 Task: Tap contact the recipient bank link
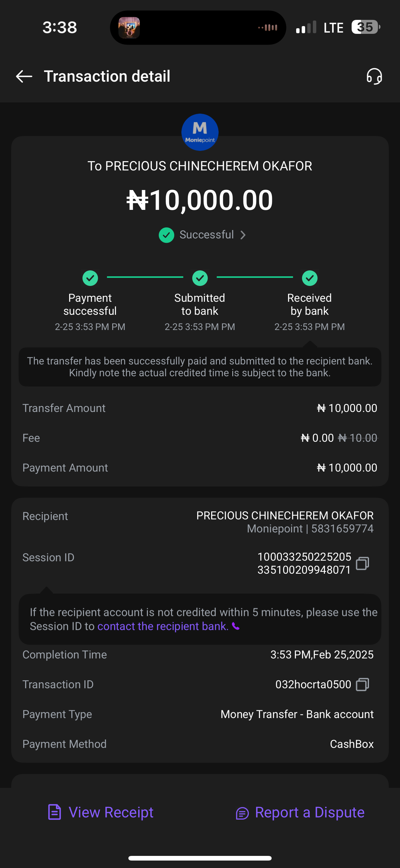[x=163, y=626]
